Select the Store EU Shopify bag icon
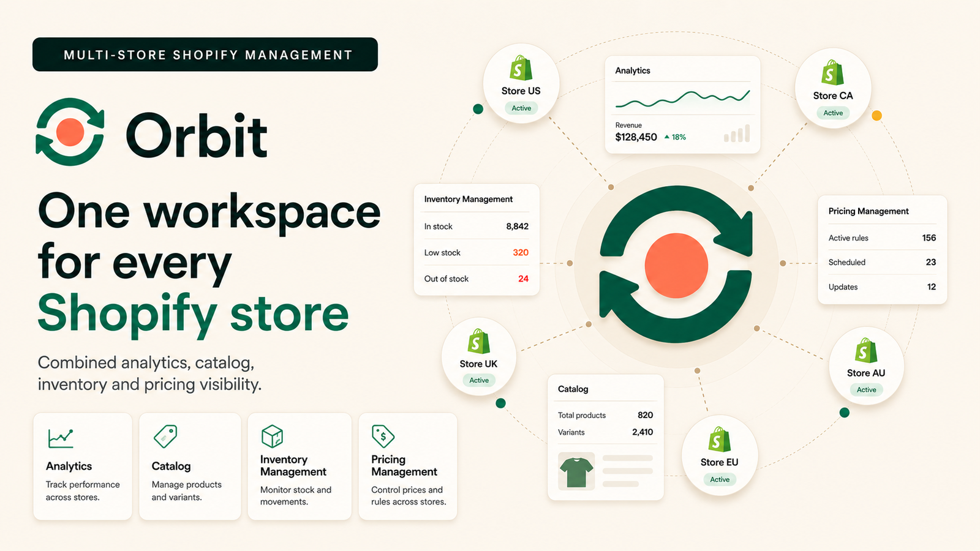This screenshot has height=551, width=980. pyautogui.click(x=719, y=440)
